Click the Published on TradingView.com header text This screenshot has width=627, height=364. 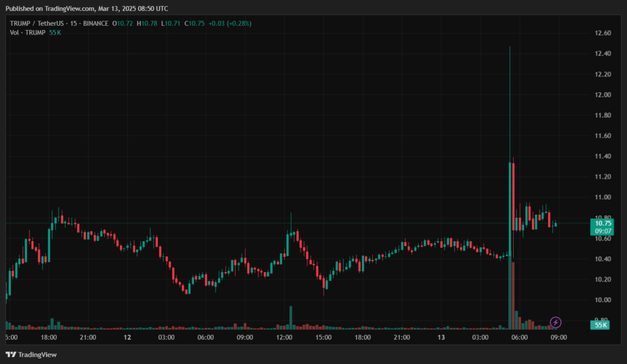tap(86, 9)
